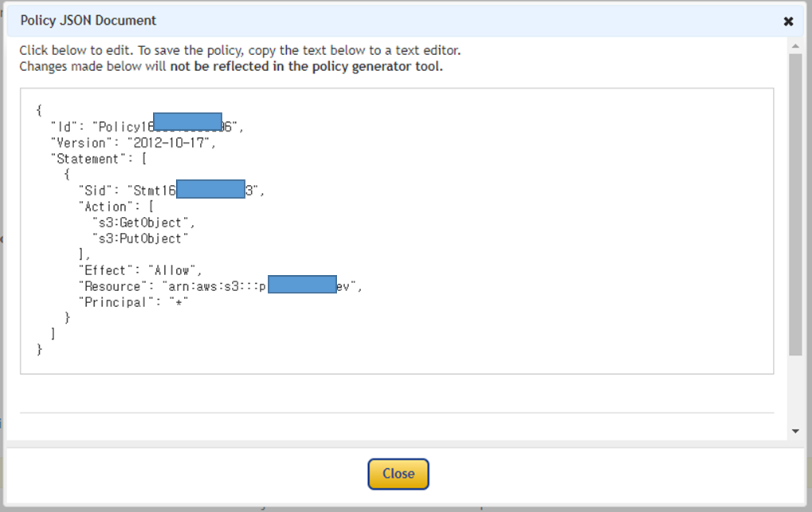Image resolution: width=812 pixels, height=512 pixels.
Task: Click the "s3:GetObject" action line
Action: tap(143, 223)
